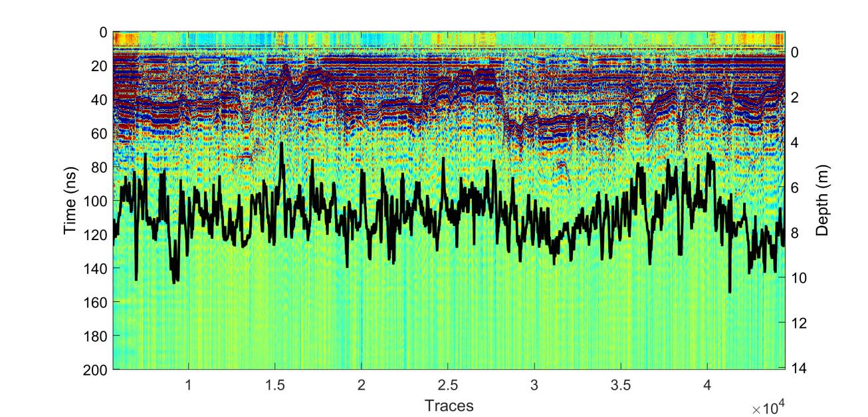Pick the 2.5 tick on Traces axis
The height and width of the screenshot is (417, 868).
[x=448, y=385]
